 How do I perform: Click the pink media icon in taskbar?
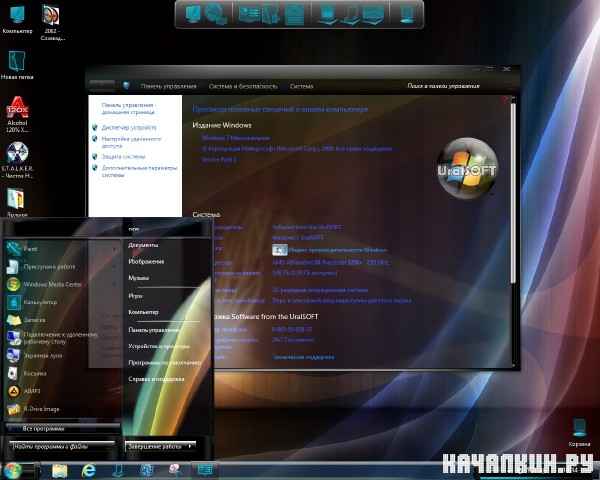click(174, 470)
